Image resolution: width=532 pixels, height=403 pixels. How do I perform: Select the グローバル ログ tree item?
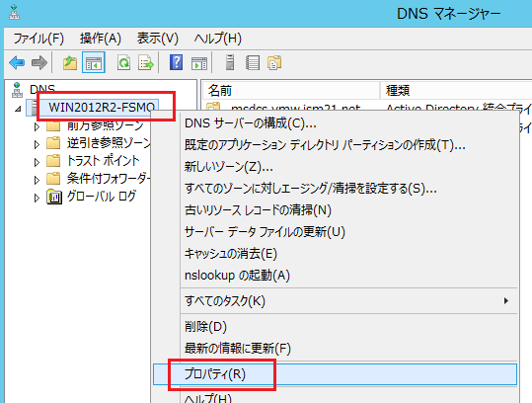tap(102, 197)
